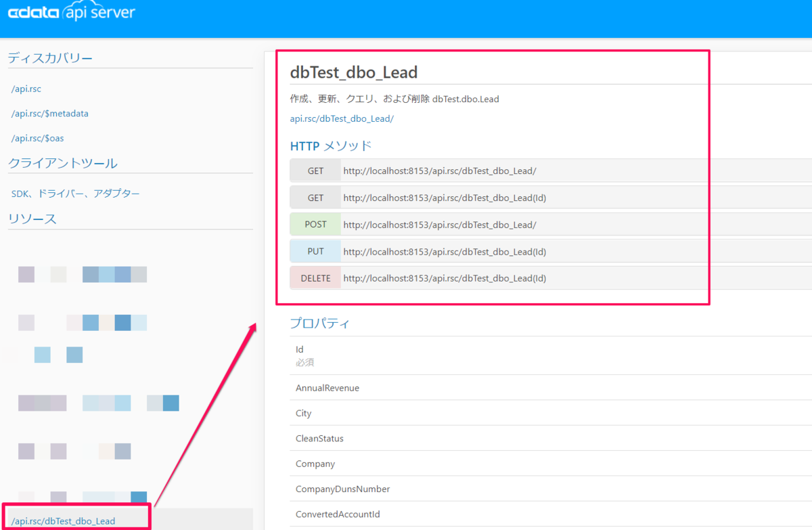Click the Id property row
The image size is (812, 530).
point(551,355)
